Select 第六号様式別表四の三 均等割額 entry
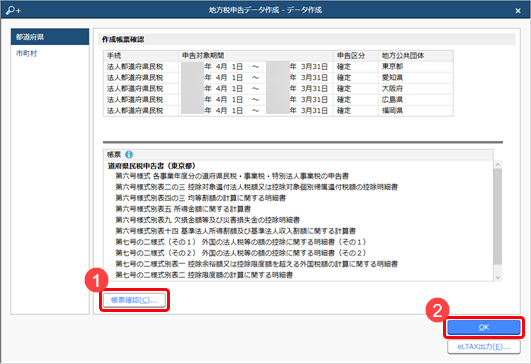 (x=200, y=198)
